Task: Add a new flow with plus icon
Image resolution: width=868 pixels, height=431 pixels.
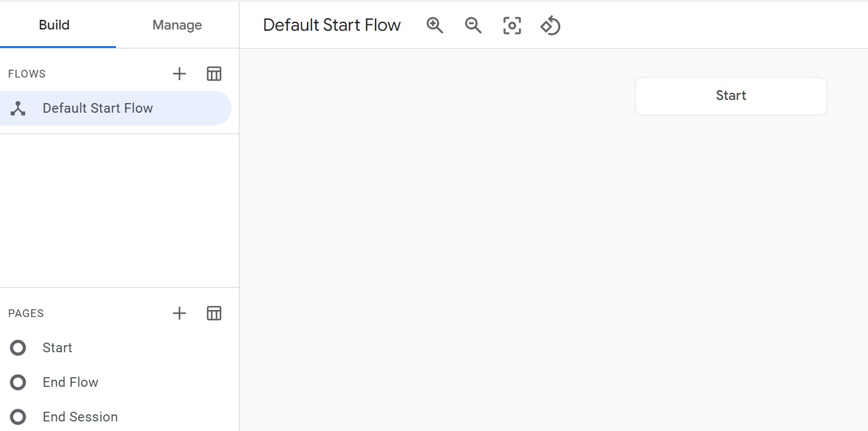Action: pyautogui.click(x=179, y=74)
